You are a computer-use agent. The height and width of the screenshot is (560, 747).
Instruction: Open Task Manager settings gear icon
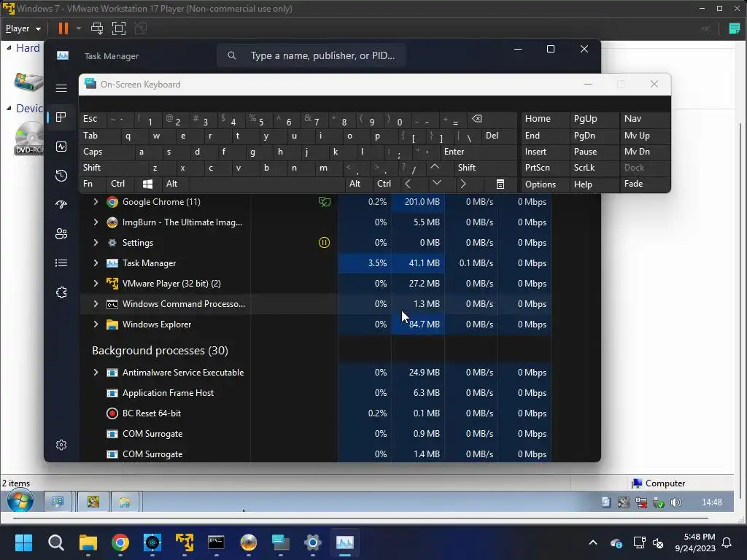(x=61, y=445)
